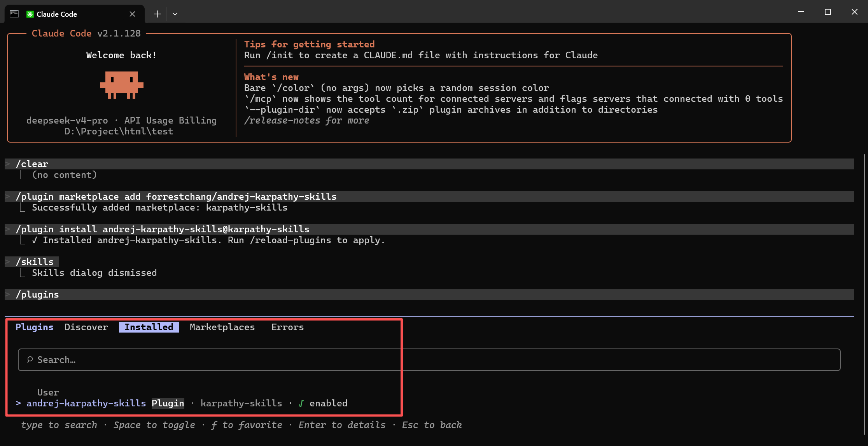Click the 'Welcome back!' text

[121, 55]
